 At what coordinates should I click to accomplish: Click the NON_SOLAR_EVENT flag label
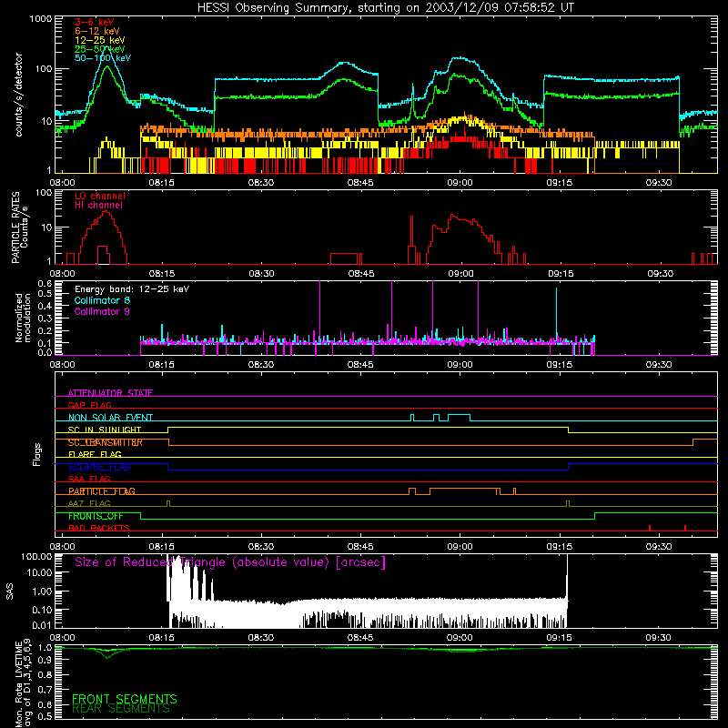110,418
